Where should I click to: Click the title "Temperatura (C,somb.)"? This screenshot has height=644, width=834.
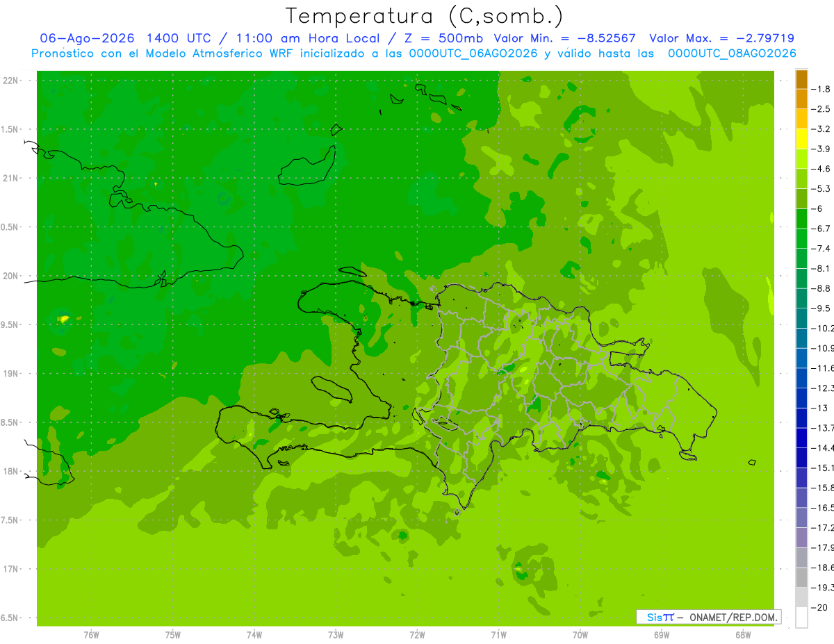(x=424, y=16)
